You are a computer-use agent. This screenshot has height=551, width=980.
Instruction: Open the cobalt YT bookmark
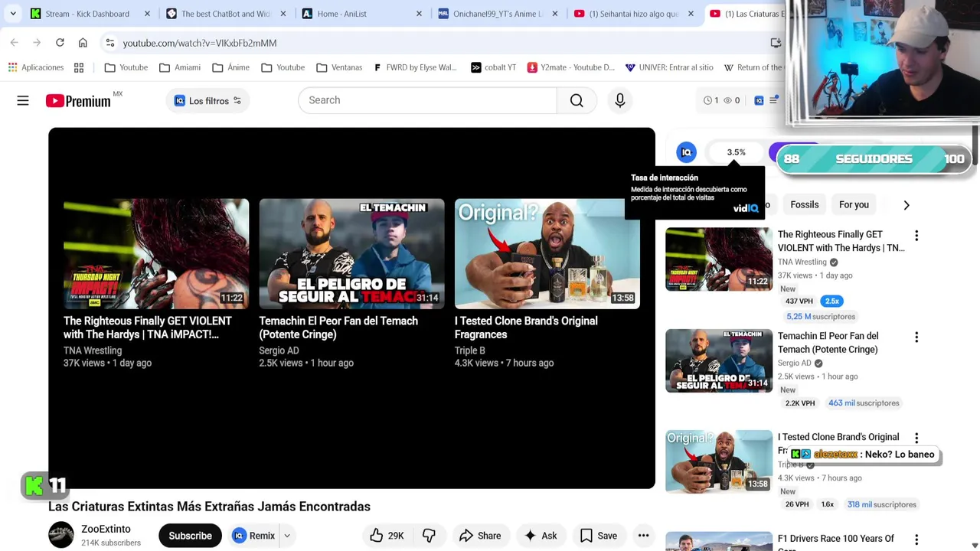[493, 67]
